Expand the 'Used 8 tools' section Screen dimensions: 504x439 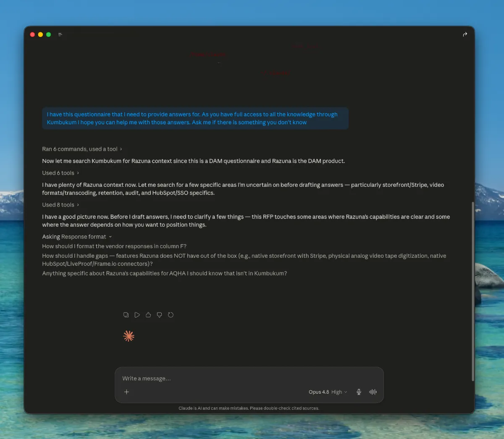tap(60, 205)
